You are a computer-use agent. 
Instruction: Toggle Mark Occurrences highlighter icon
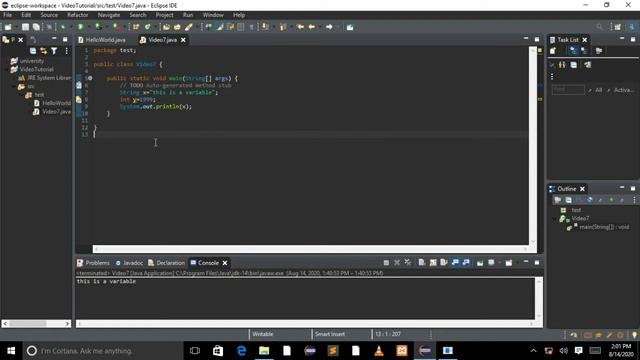(220, 27)
